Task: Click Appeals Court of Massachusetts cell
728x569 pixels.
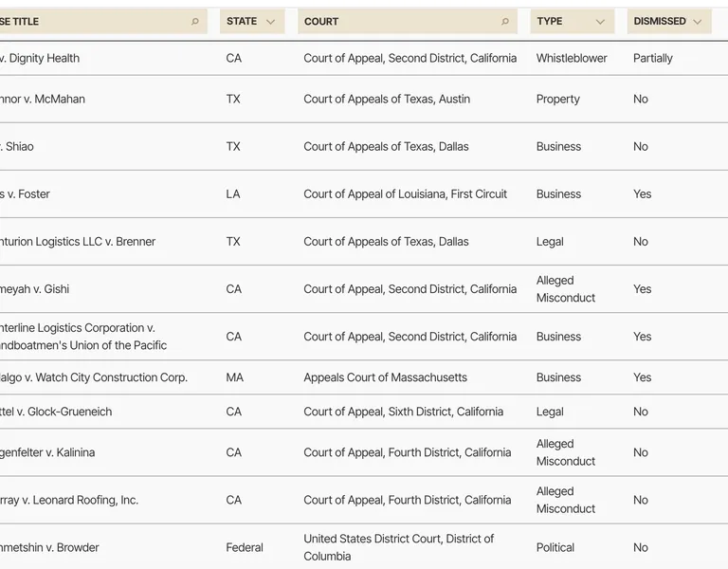Action: coord(386,377)
